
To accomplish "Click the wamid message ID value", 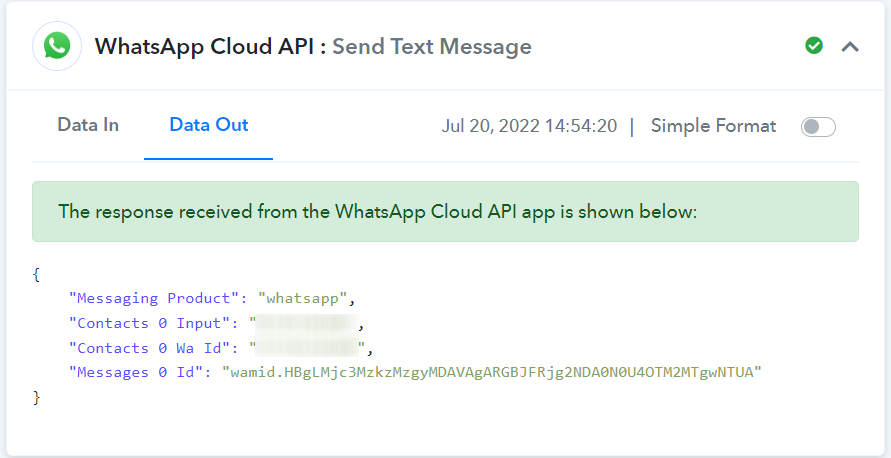I will coord(492,373).
